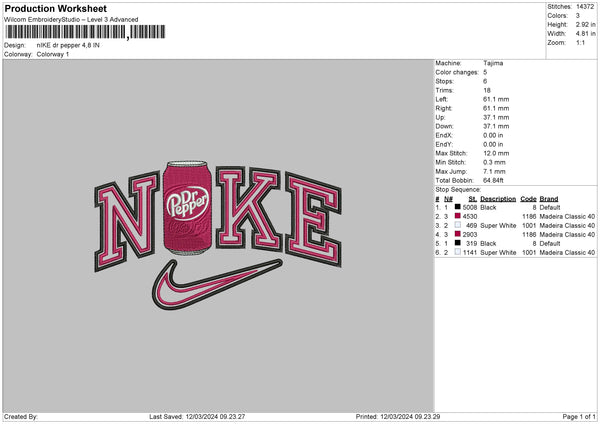Select the Trims value 18
The width and height of the screenshot is (600, 424).
pos(487,90)
